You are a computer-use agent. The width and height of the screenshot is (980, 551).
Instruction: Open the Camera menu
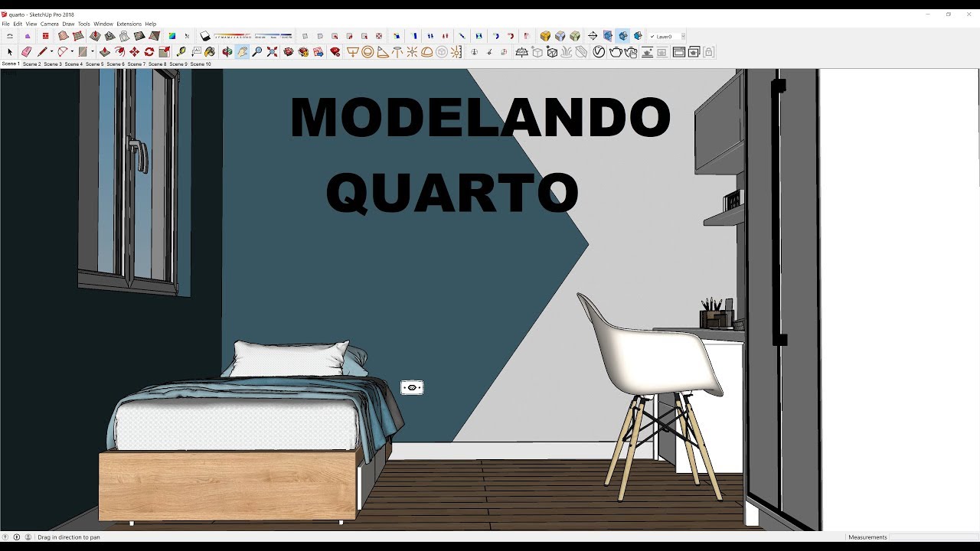(50, 24)
